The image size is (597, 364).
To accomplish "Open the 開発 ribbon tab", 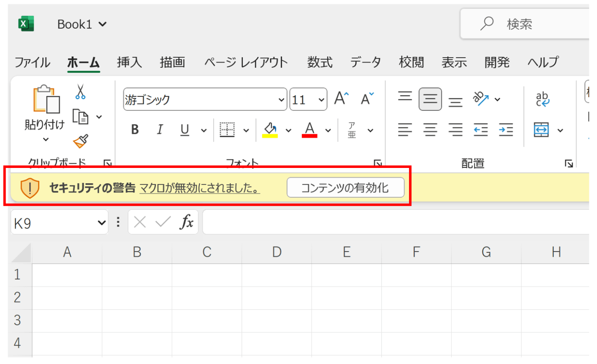I will coord(496,62).
